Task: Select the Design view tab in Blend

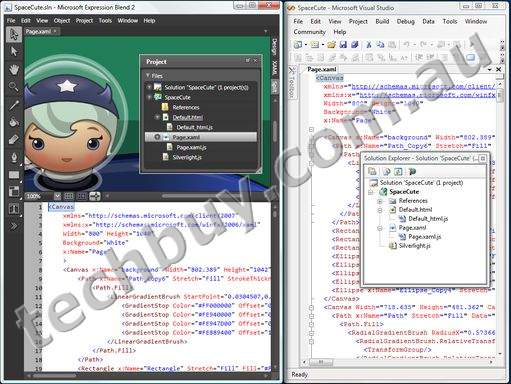Action: [274, 47]
